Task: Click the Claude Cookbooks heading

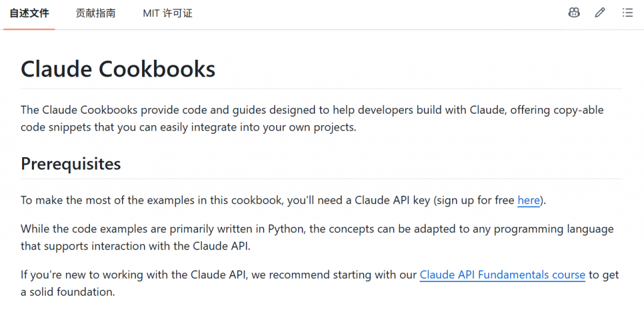Action: tap(118, 69)
